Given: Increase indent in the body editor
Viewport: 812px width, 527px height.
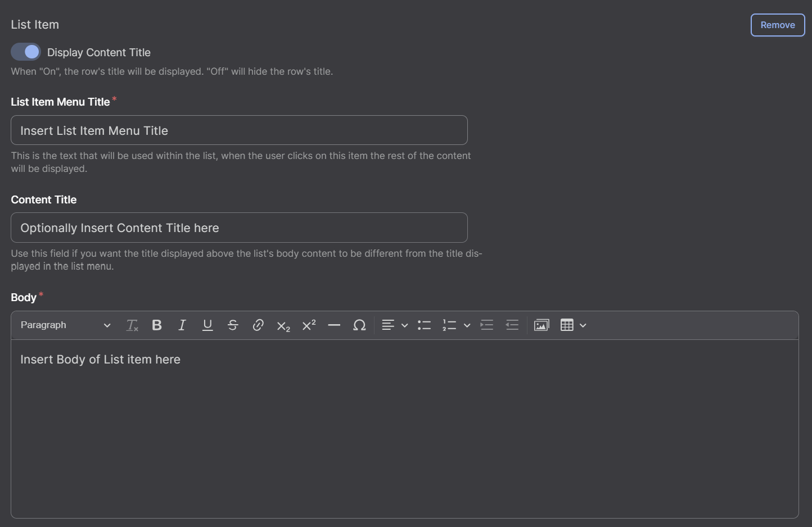Looking at the screenshot, I should coord(487,325).
